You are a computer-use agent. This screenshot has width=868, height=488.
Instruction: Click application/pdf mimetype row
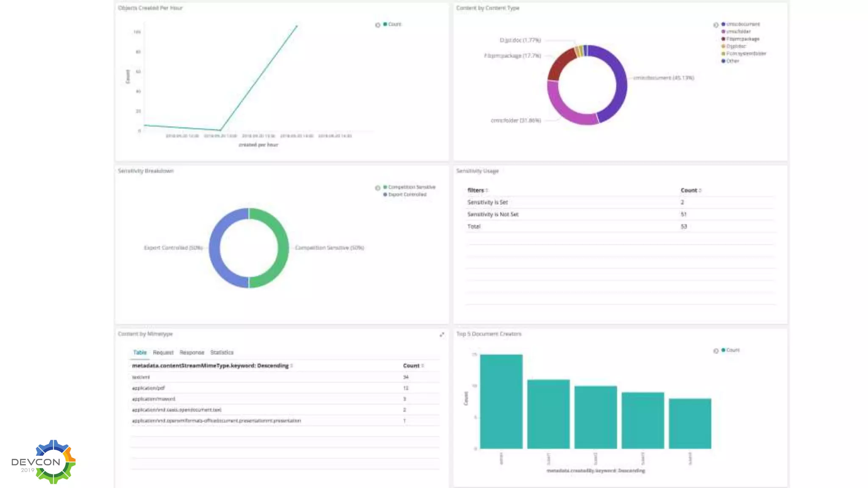pos(148,388)
